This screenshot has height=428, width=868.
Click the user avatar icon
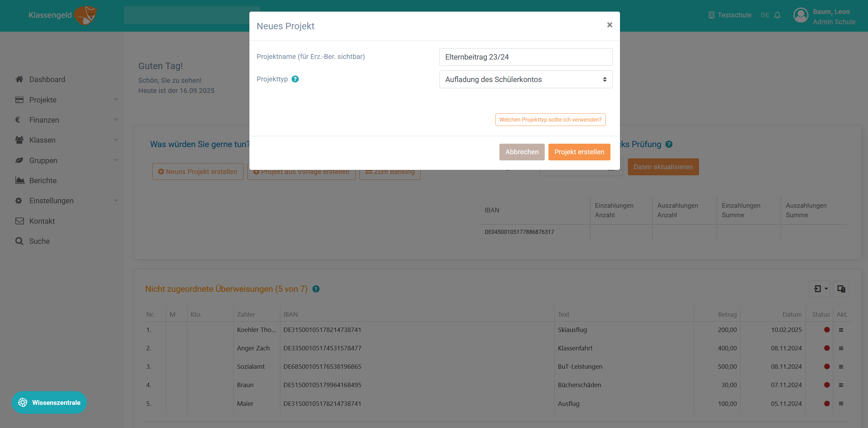801,16
